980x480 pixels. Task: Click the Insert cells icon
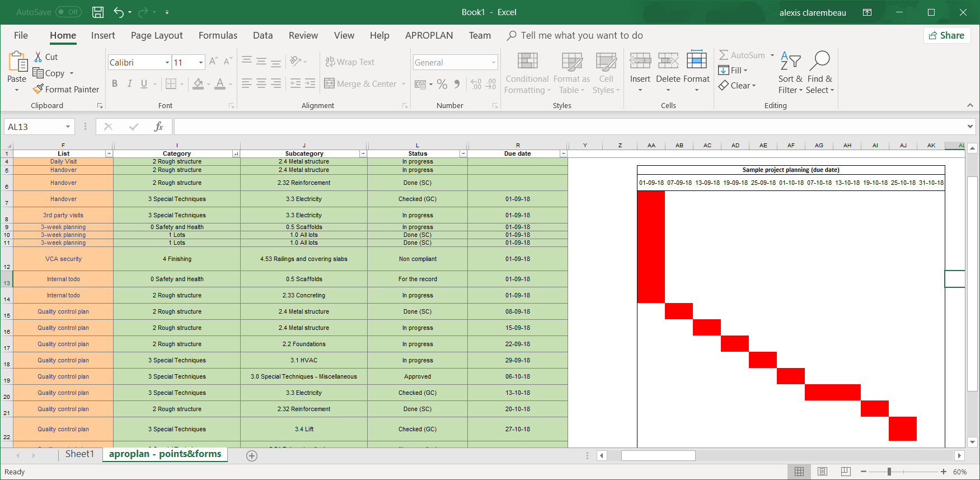640,60
